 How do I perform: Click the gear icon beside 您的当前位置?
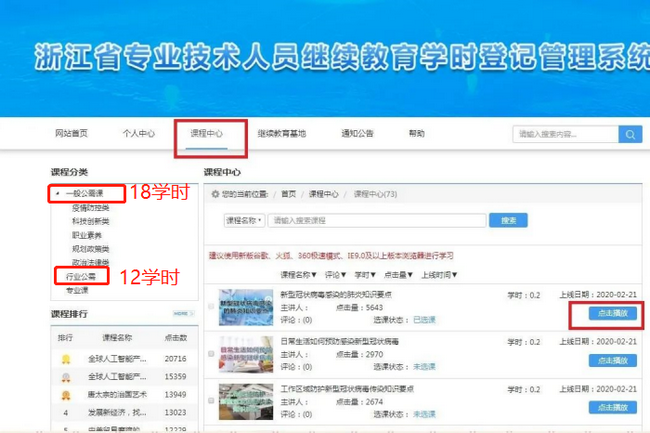pyautogui.click(x=214, y=194)
